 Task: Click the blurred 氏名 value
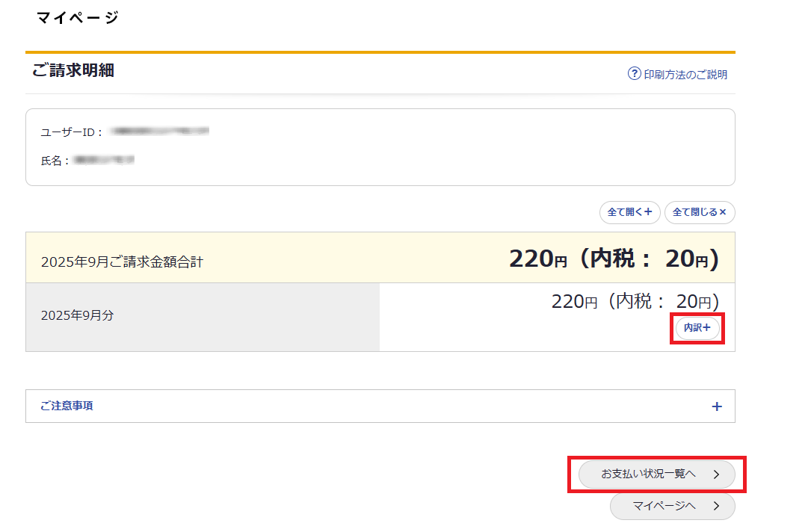pyautogui.click(x=105, y=160)
